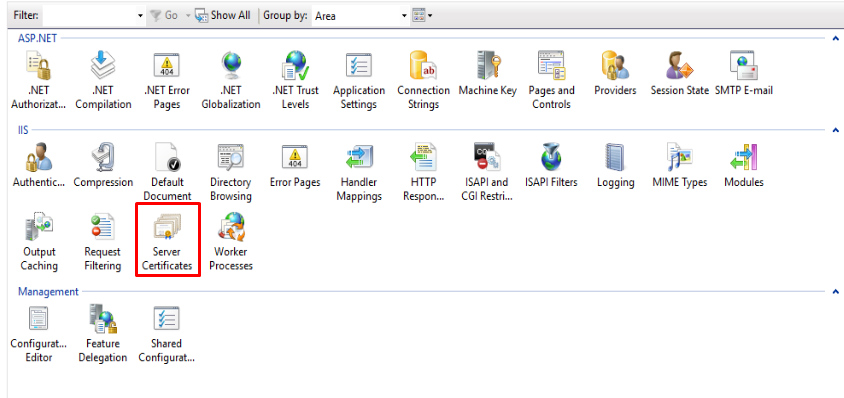Open .NET Authorization Rules feature
The width and height of the screenshot is (844, 398).
39,81
